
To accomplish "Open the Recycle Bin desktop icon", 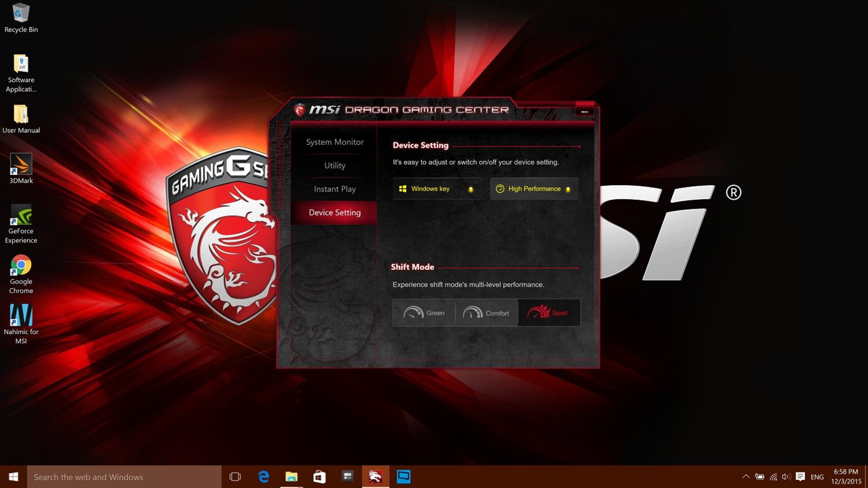I will coord(21,18).
